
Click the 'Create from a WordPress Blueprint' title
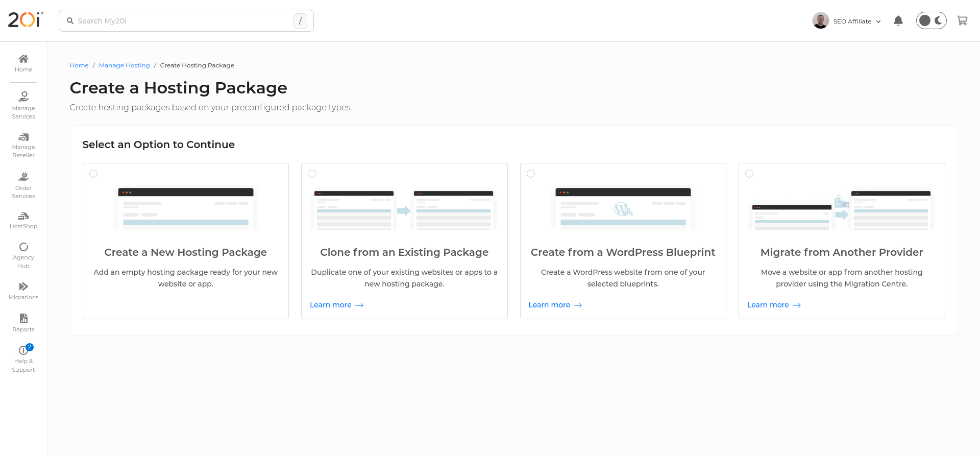click(623, 252)
